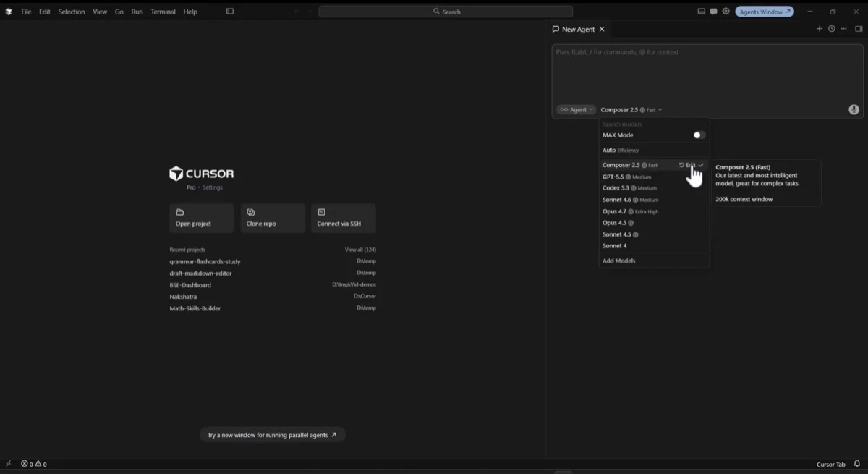Click the Cursor logo in the title bar
Viewport: 868px width, 474px height.
point(9,12)
